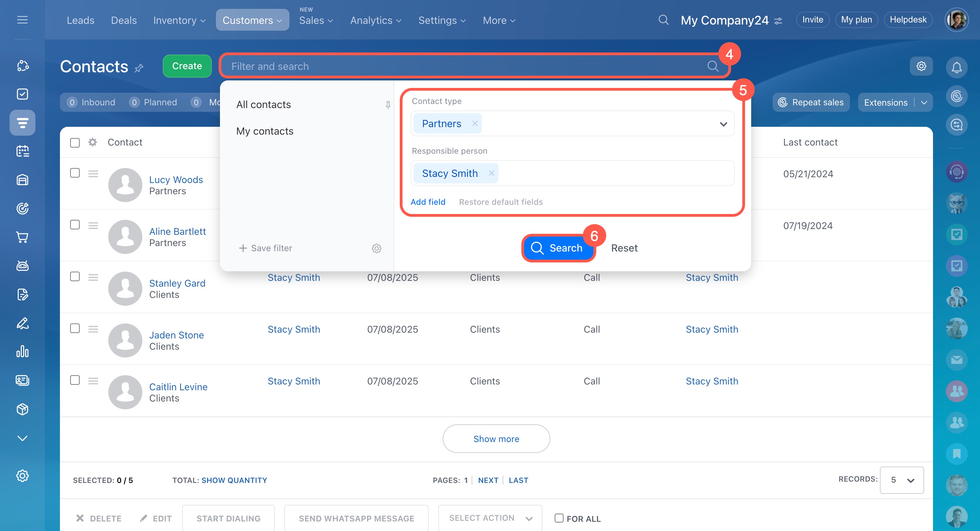
Task: Click the magnifier icon in top navigation bar
Action: [663, 20]
